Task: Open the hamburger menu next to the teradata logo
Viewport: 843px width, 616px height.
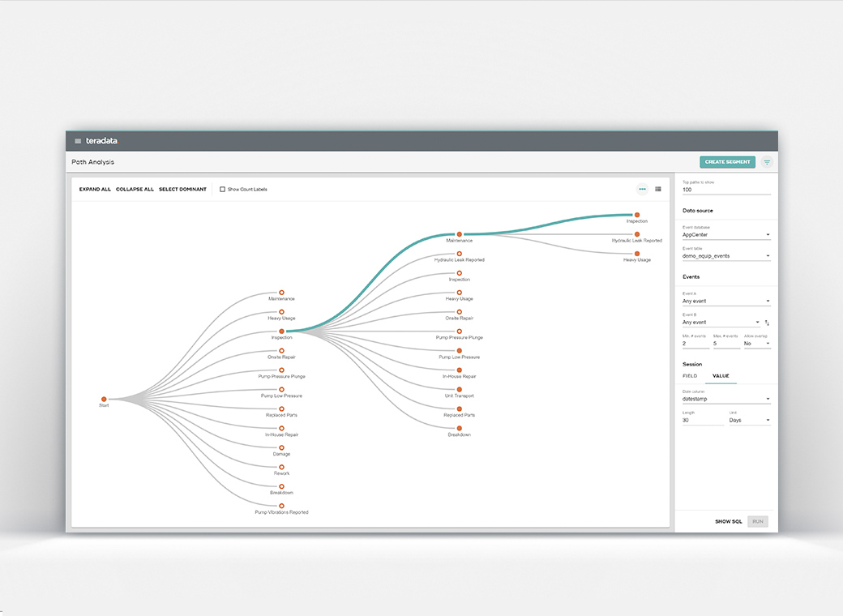Action: (x=76, y=140)
